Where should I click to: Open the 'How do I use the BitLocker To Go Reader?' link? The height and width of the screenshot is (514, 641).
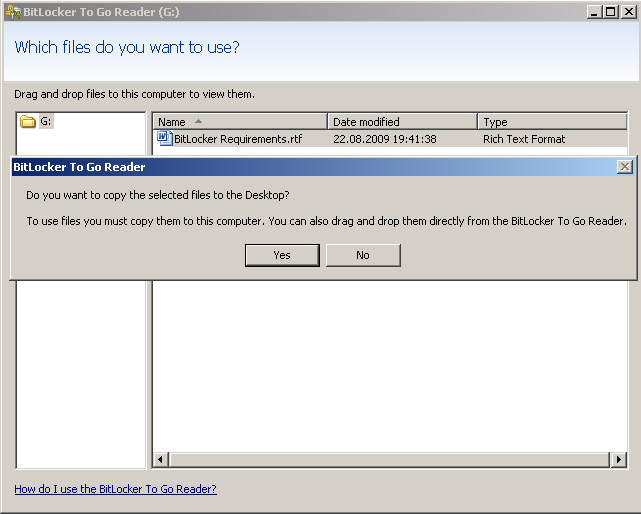pyautogui.click(x=116, y=489)
